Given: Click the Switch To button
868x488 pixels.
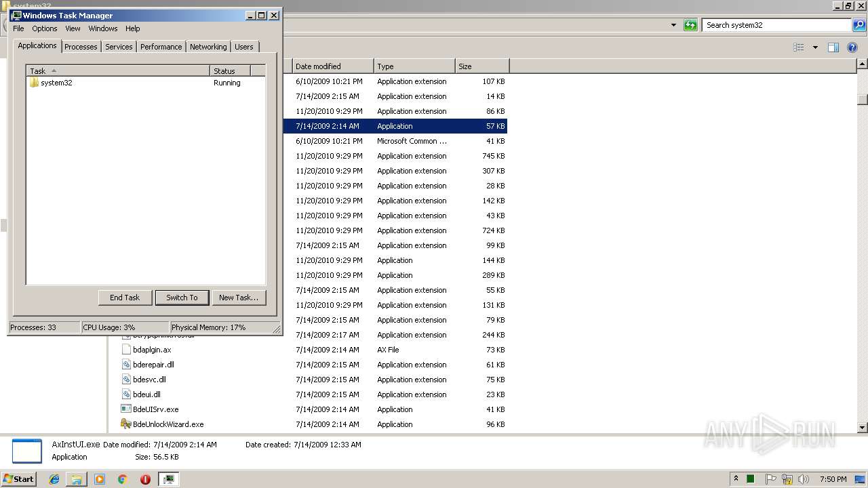Looking at the screenshot, I should click(x=182, y=298).
